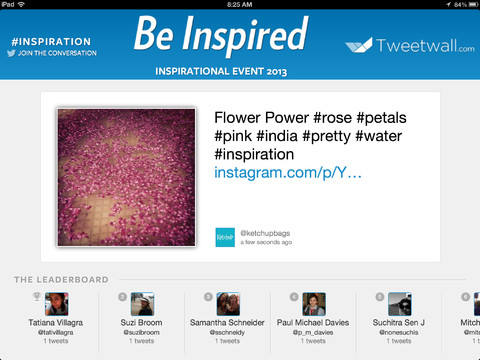Click the Twitter bird icon beside Join the Conversation
Image resolution: width=480 pixels, height=360 pixels.
point(11,53)
